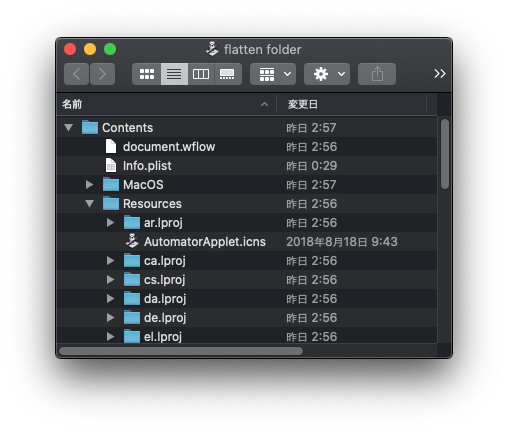The height and width of the screenshot is (432, 508).
Task: Select the Contents folder icon
Action: tap(90, 127)
